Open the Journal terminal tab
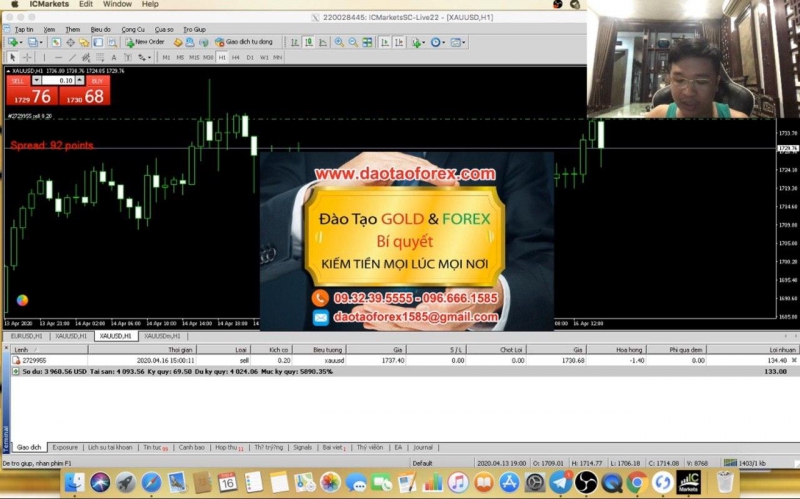 pyautogui.click(x=423, y=447)
